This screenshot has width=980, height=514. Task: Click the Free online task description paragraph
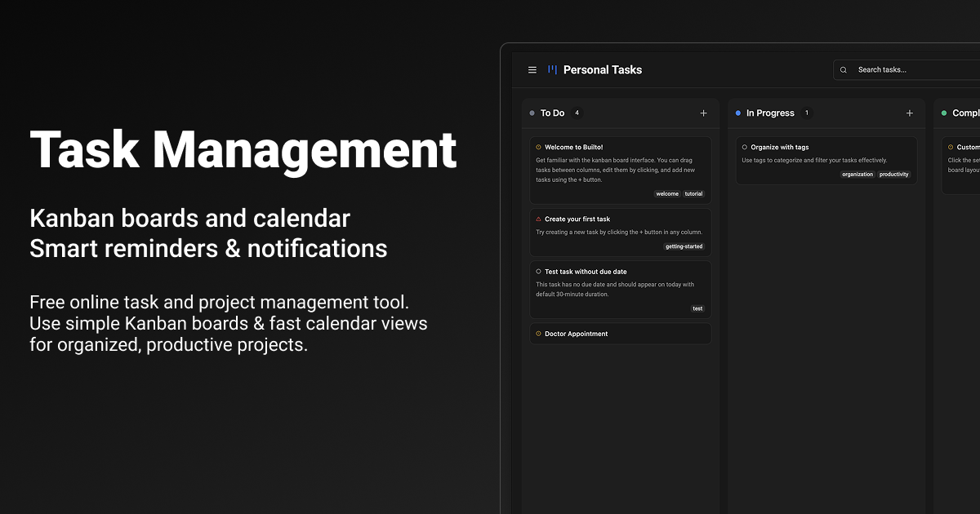click(229, 323)
